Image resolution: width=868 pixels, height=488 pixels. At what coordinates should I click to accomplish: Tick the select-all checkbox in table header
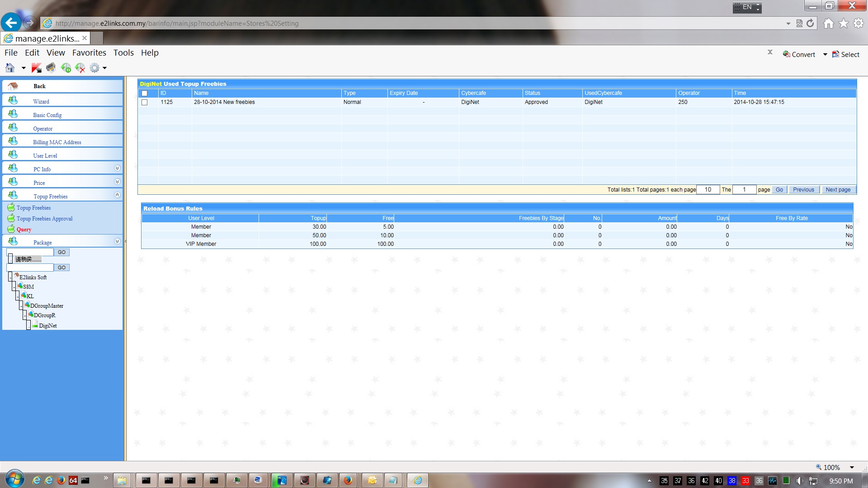(x=145, y=93)
